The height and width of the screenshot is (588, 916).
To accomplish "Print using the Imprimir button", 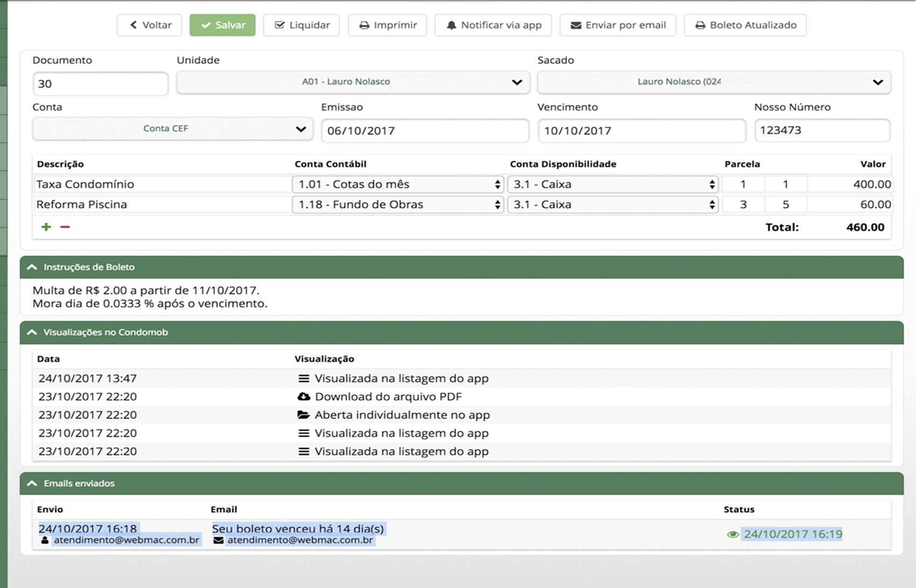I will [x=387, y=25].
